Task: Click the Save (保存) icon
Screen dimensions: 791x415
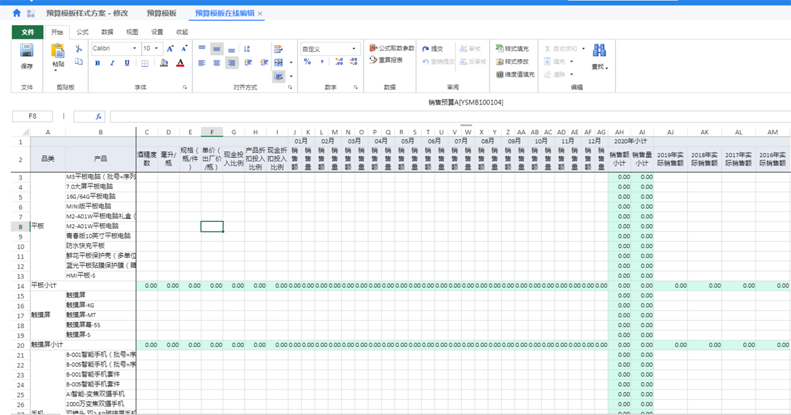Action: click(27, 52)
